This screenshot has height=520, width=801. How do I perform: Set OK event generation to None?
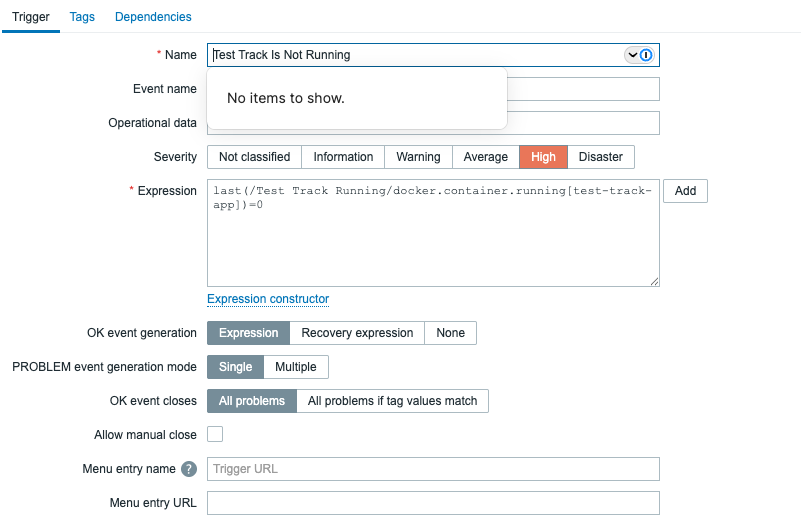tap(451, 333)
